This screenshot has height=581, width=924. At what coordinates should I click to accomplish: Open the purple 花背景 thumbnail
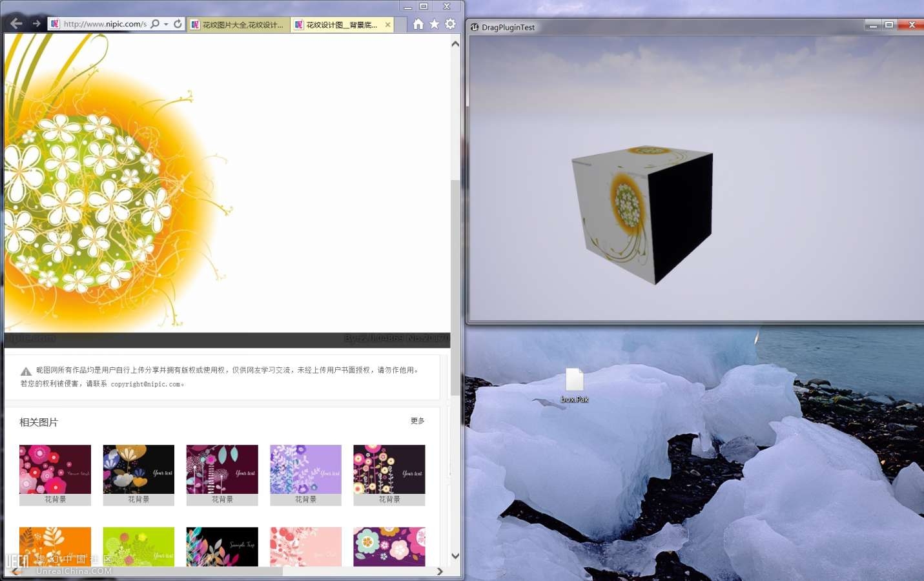point(305,469)
